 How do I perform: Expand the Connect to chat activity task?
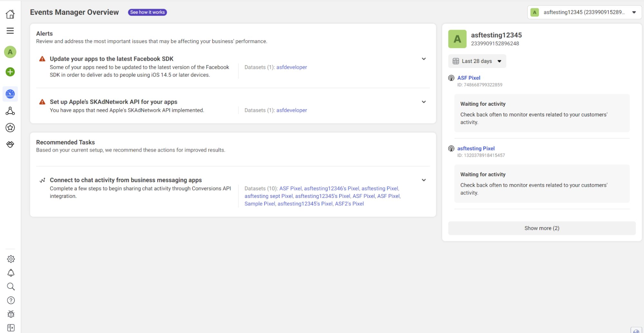pos(424,180)
